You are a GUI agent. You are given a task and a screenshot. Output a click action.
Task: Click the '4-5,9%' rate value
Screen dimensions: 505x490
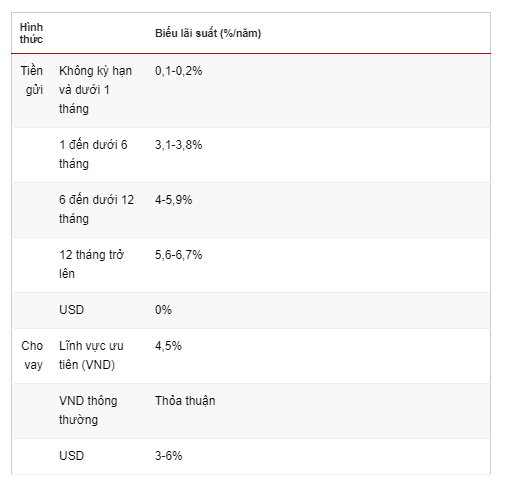click(x=173, y=200)
